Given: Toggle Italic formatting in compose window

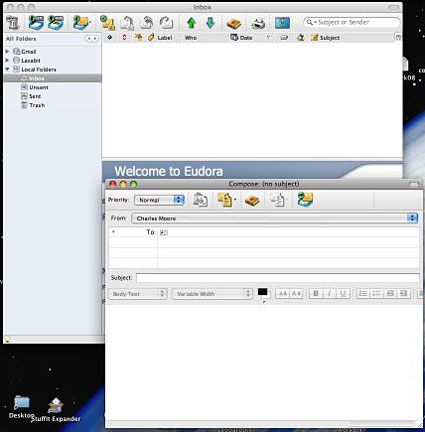Looking at the screenshot, I should pyautogui.click(x=329, y=293).
